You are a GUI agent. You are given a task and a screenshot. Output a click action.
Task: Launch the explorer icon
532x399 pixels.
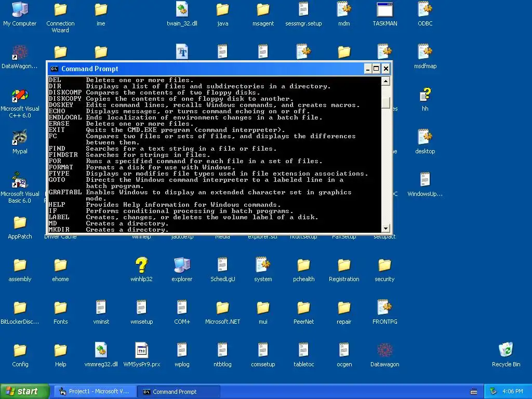pos(182,265)
